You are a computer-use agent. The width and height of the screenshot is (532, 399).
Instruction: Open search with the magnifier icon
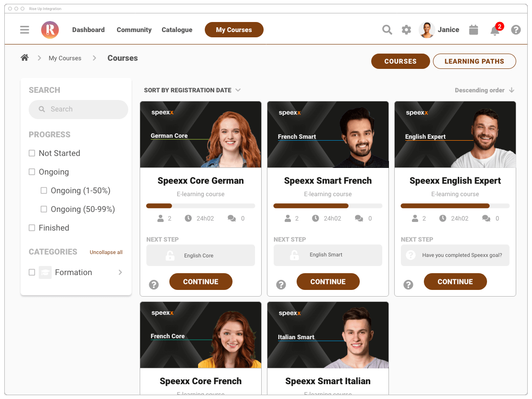click(387, 30)
